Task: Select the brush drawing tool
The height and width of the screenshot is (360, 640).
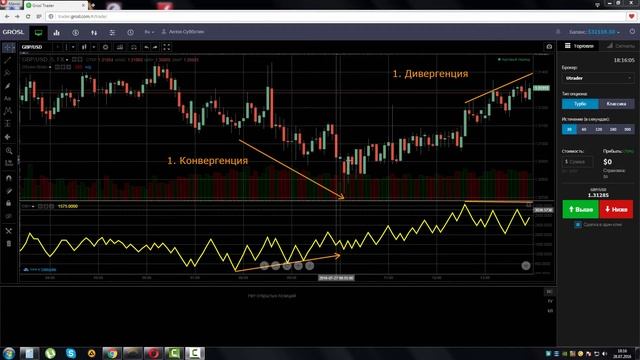Action: (x=8, y=86)
